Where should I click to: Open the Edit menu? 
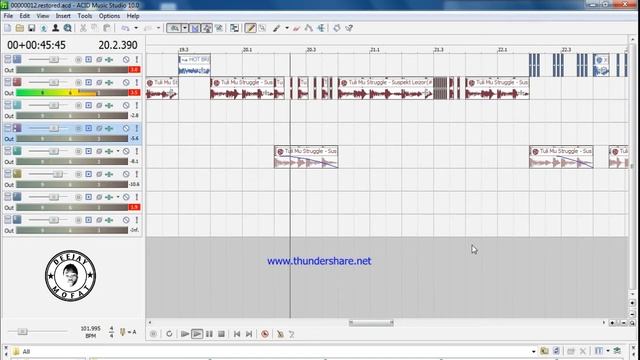[x=24, y=16]
